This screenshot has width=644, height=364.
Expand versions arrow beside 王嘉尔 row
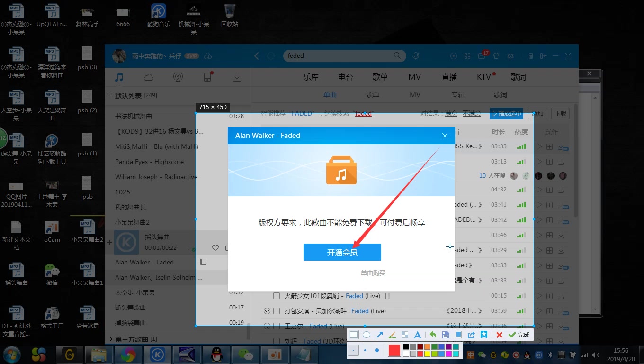coord(267,326)
